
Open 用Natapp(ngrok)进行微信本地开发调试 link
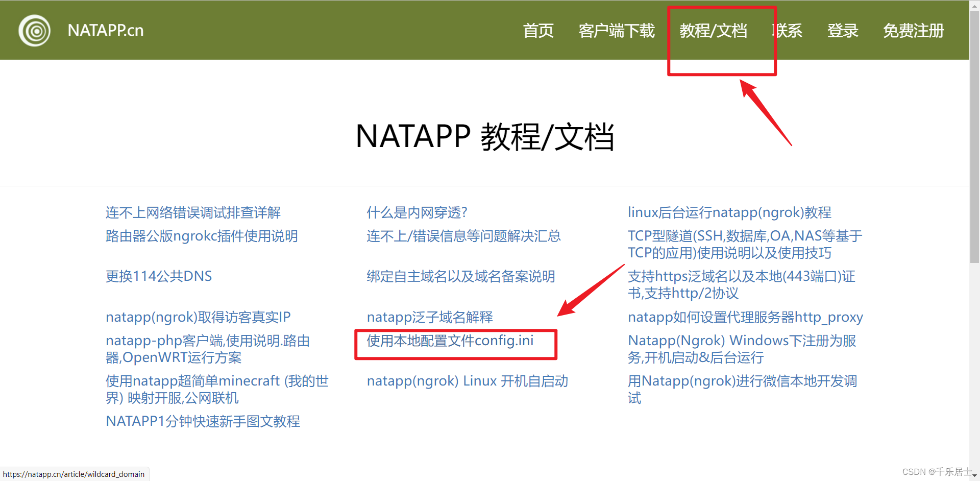click(742, 389)
